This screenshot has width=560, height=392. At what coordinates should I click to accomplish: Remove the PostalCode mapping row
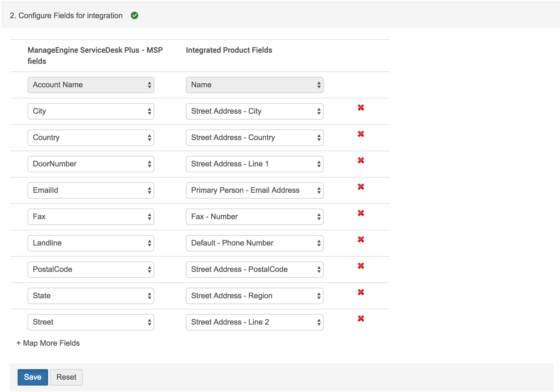361,266
